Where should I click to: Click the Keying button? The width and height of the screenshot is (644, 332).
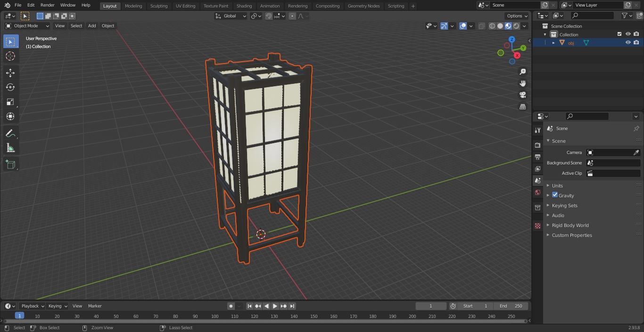(58, 306)
